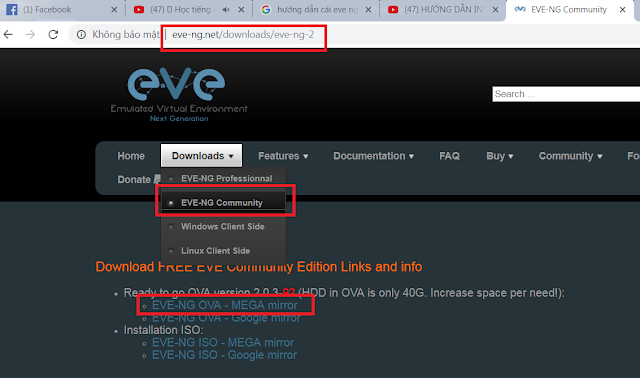Close the Học tiếng YouTube tab
Screen dimensions: 640x378
tap(241, 10)
